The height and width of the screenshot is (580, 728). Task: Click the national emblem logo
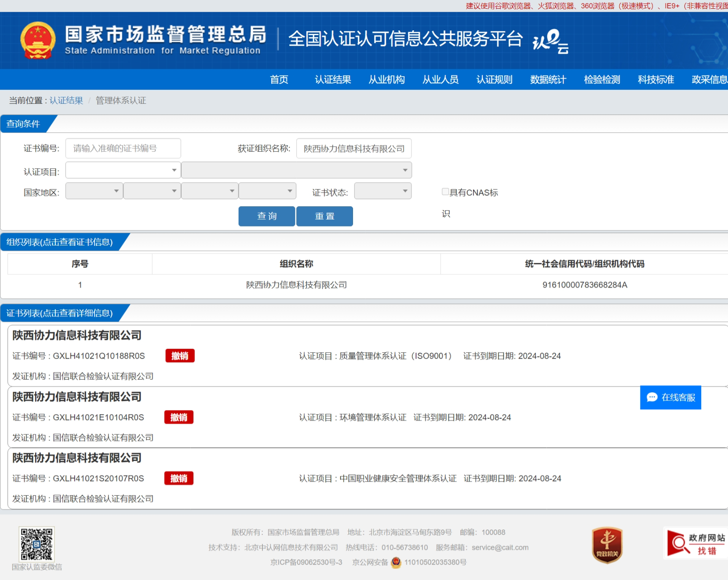[38, 40]
